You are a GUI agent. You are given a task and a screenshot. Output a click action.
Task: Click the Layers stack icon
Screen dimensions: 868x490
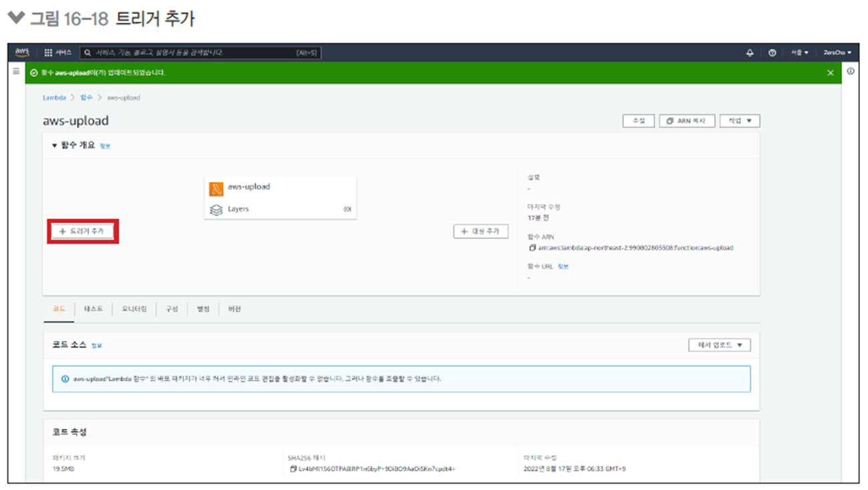216,210
